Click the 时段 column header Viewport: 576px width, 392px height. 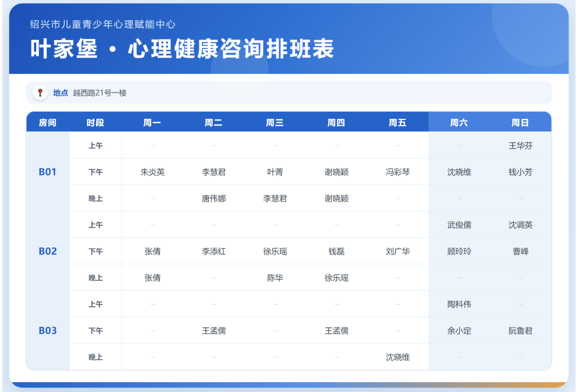click(x=95, y=123)
